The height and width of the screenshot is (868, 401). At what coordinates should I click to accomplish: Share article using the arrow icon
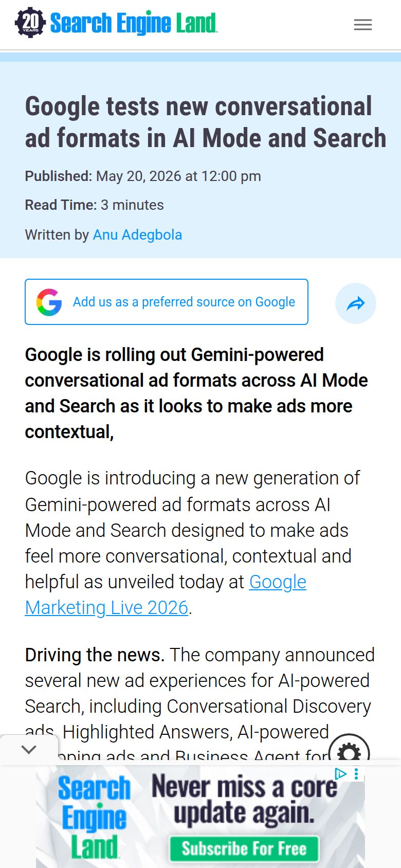(x=356, y=303)
